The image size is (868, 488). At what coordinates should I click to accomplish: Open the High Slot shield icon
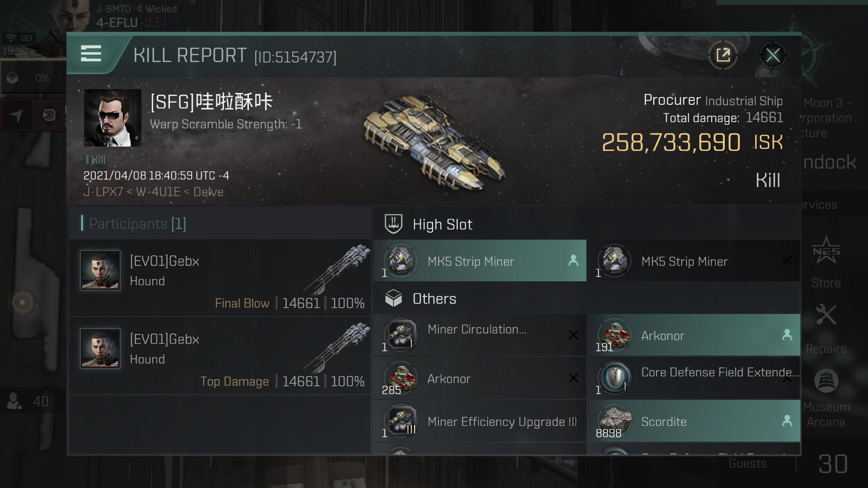pos(393,224)
